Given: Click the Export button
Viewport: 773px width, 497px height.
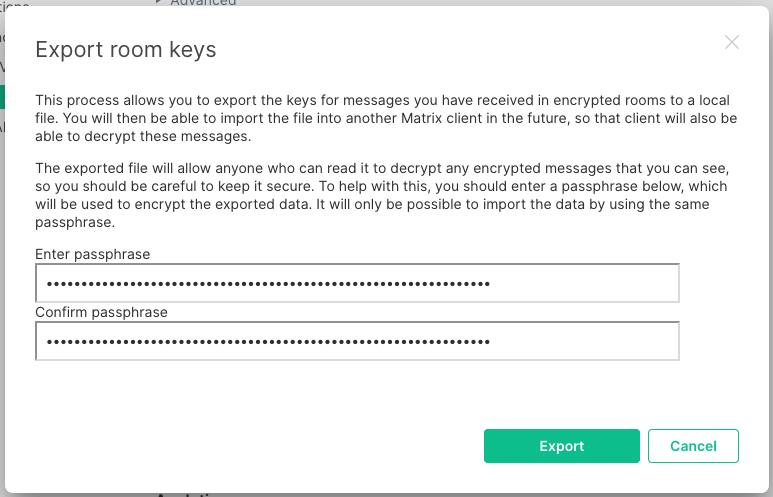Looking at the screenshot, I should click(x=562, y=446).
